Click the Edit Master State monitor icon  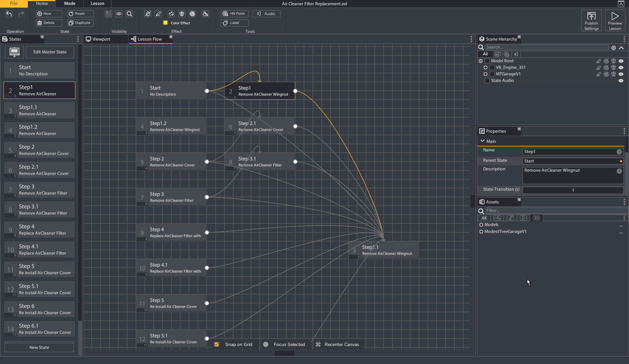coord(14,52)
